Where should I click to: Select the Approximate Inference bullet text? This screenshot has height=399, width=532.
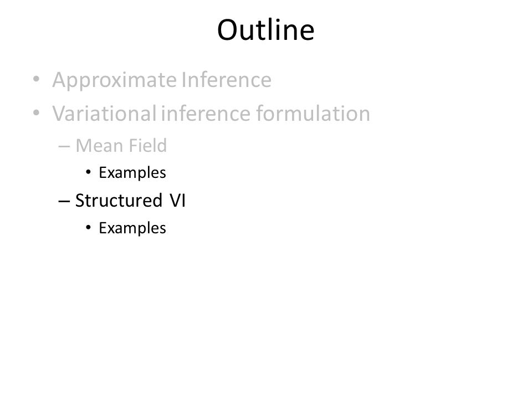(162, 80)
